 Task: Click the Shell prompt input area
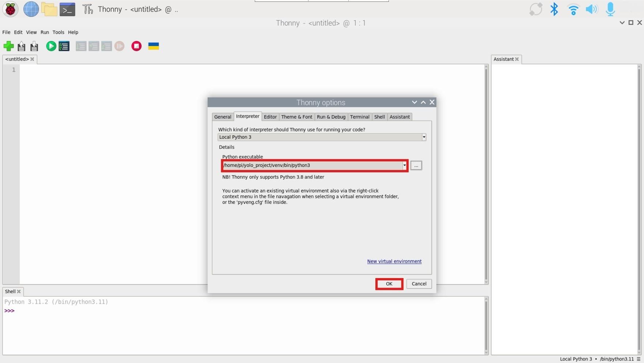click(249, 311)
